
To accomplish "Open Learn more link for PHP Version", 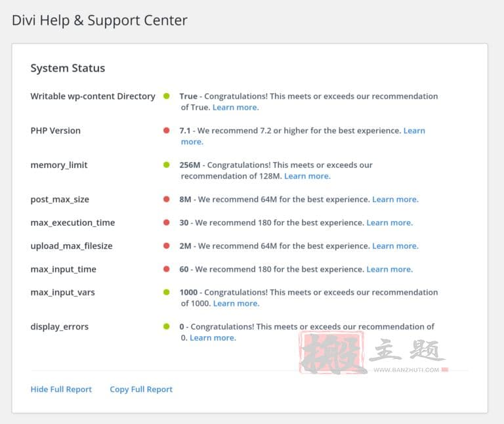I will [414, 131].
